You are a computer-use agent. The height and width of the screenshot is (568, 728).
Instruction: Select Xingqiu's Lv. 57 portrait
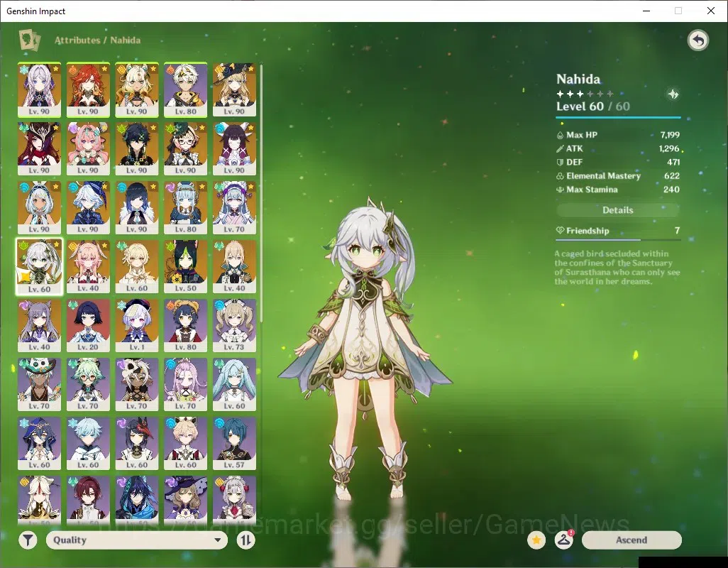tap(234, 444)
